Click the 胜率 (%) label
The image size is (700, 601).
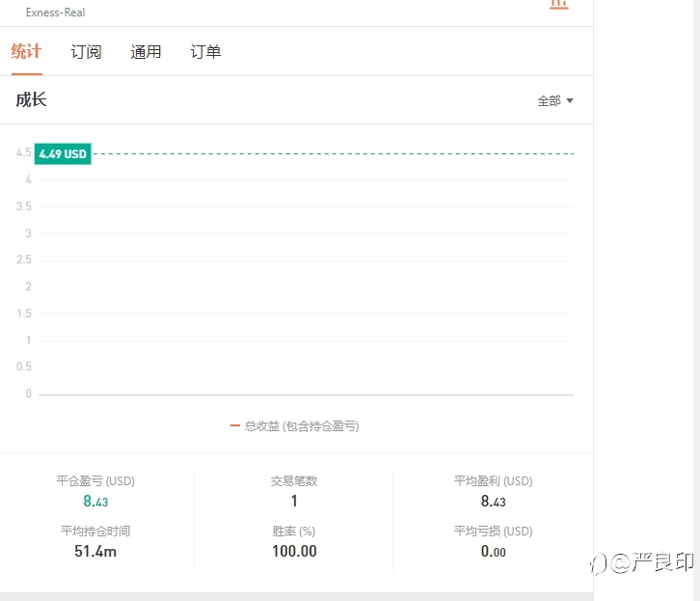coord(294,531)
